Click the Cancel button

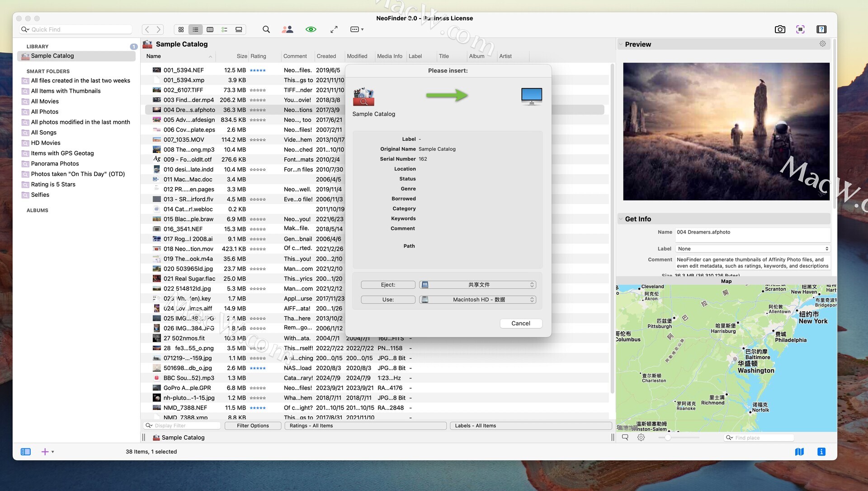point(520,323)
